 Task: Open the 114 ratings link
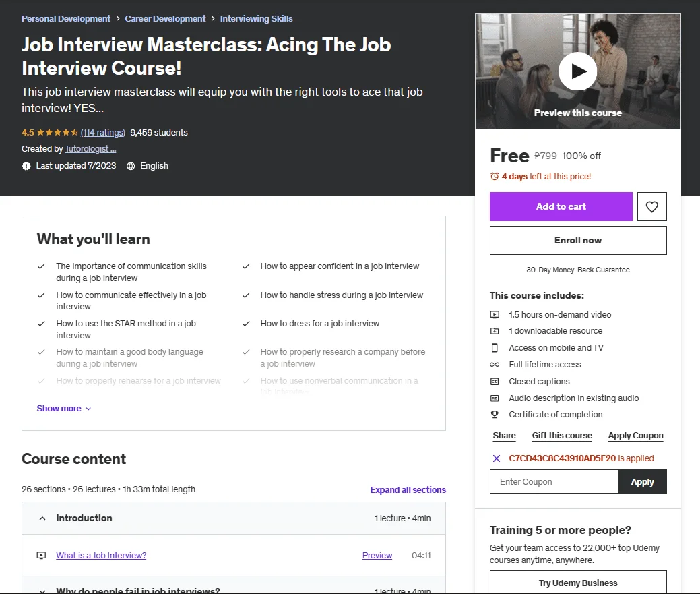click(103, 133)
